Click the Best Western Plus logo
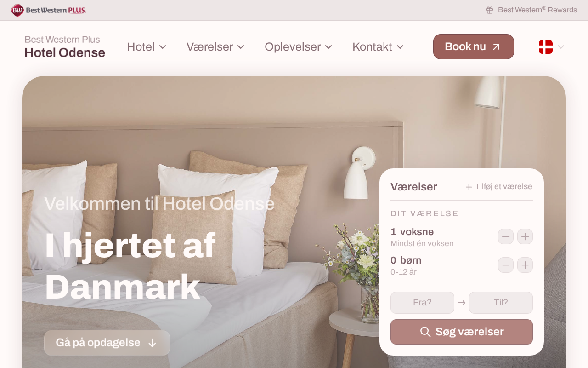Screen dimensions: 588x368 coord(48,10)
